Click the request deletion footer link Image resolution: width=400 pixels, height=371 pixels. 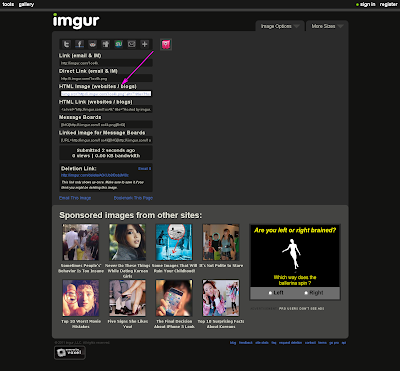pos(291,343)
